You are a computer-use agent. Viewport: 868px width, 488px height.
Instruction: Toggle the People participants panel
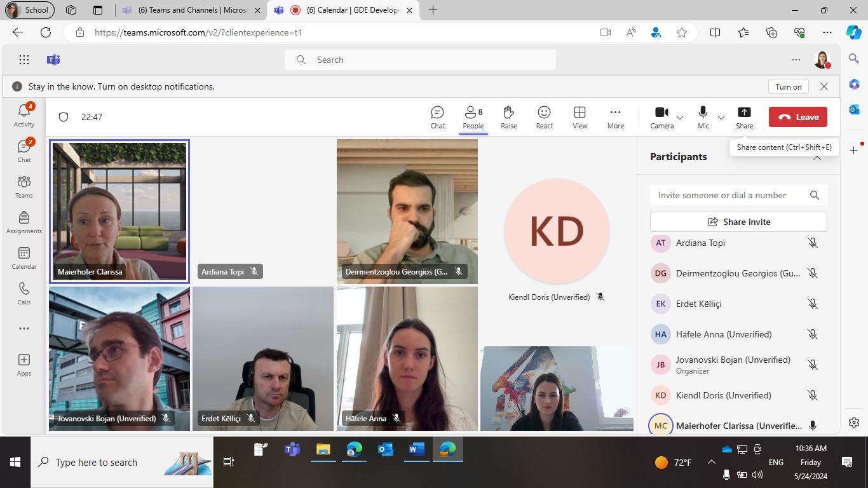473,117
